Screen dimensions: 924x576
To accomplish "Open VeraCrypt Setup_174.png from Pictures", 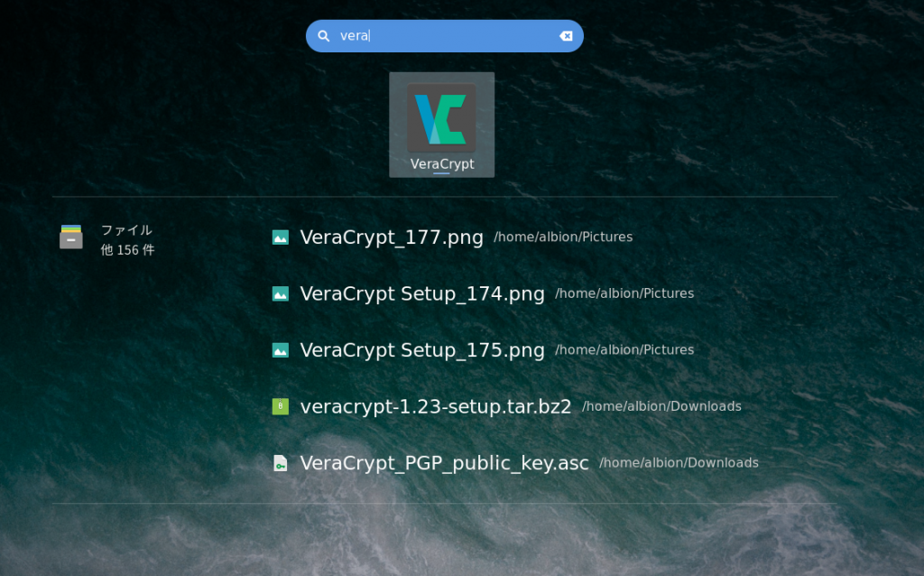I will [x=420, y=293].
